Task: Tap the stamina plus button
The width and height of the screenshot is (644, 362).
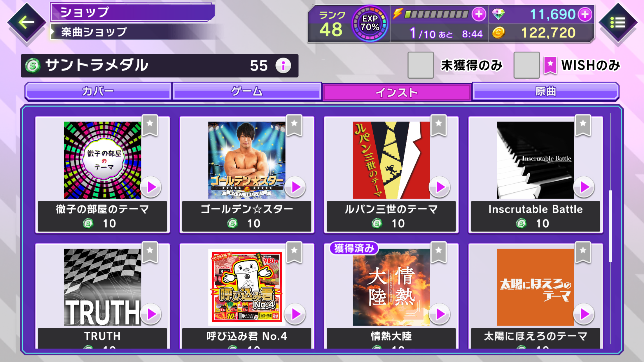Action: tap(479, 14)
